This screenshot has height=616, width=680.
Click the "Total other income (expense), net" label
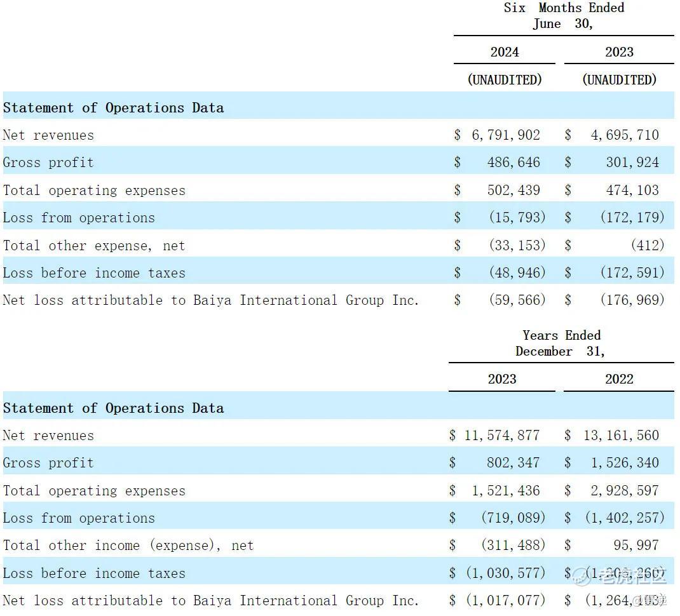coord(128,546)
